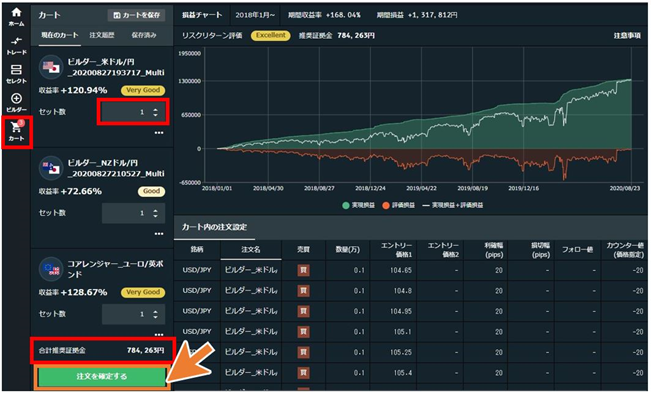Click the USD/JPY flag icon of ビルダー_米ドル/円
Image resolution: width=651 pixels, height=393 pixels.
51,67
